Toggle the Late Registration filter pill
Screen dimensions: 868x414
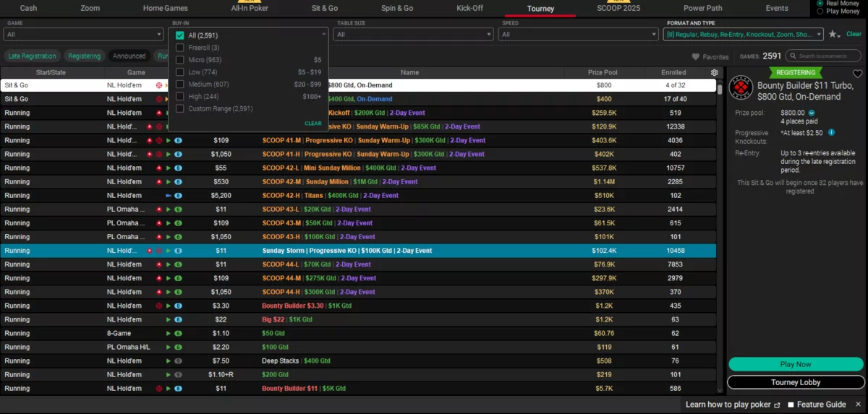(x=32, y=56)
